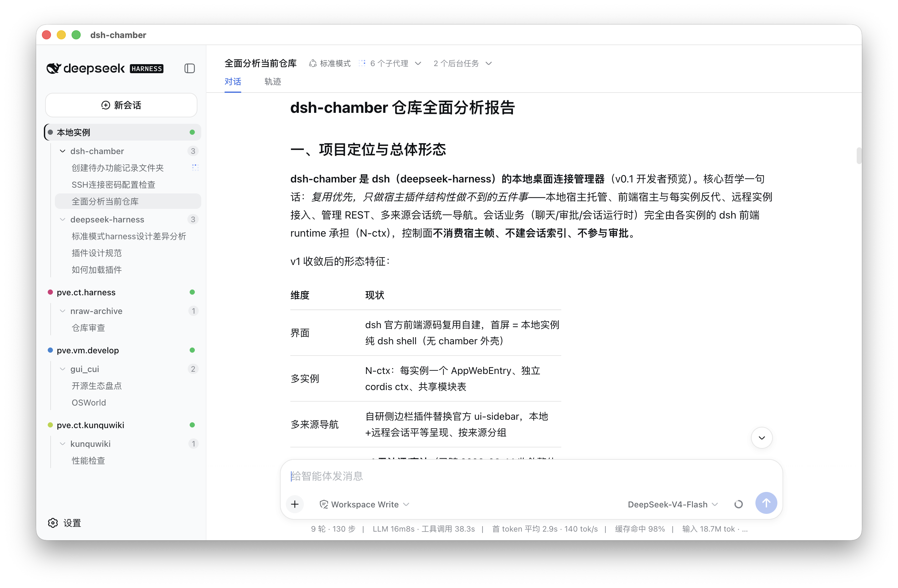The height and width of the screenshot is (588, 898).
Task: Click the settings gear icon
Action: click(x=53, y=523)
